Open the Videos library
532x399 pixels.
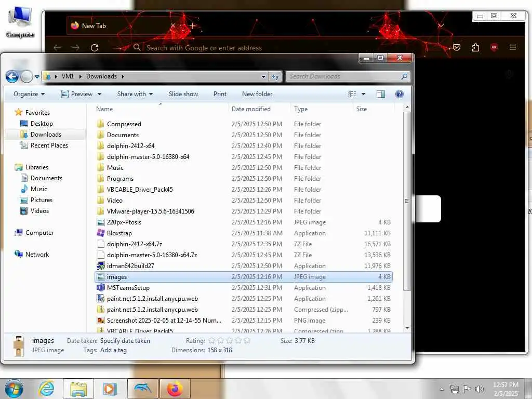(39, 211)
